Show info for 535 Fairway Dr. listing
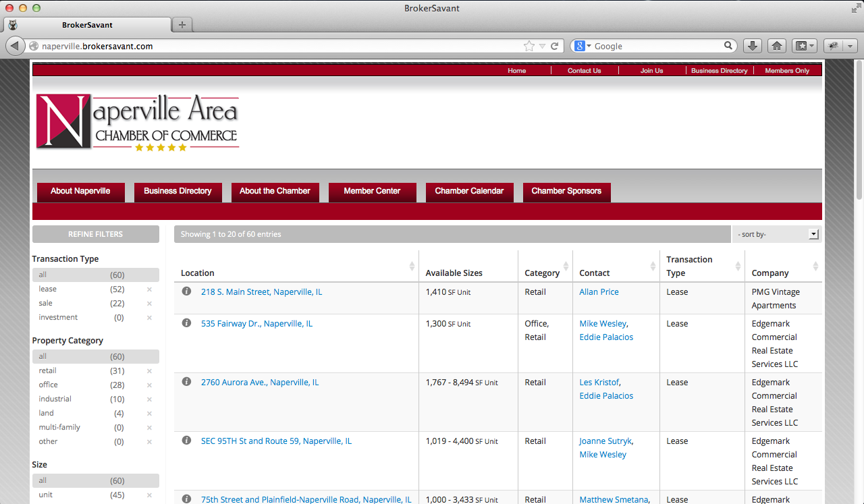The width and height of the screenshot is (864, 504). click(x=187, y=323)
